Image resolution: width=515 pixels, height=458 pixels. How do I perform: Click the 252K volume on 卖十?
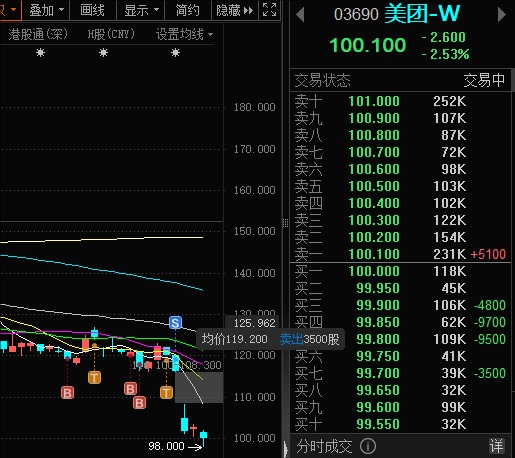[x=449, y=101]
